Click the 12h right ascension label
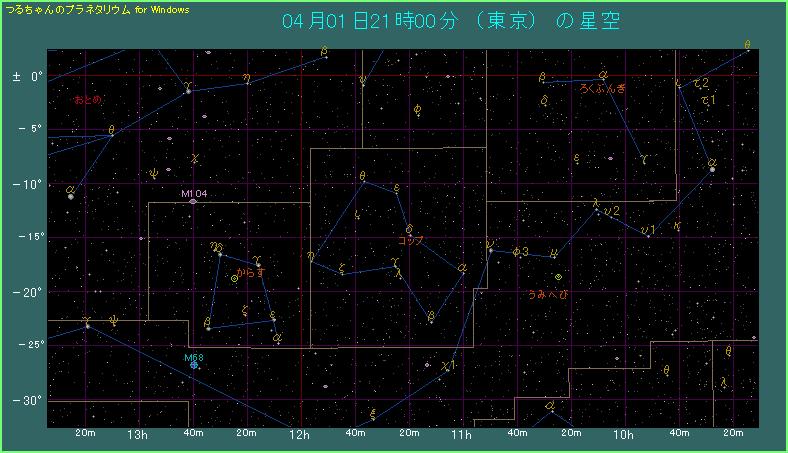Viewport: 788px width, 453px height. pos(300,435)
